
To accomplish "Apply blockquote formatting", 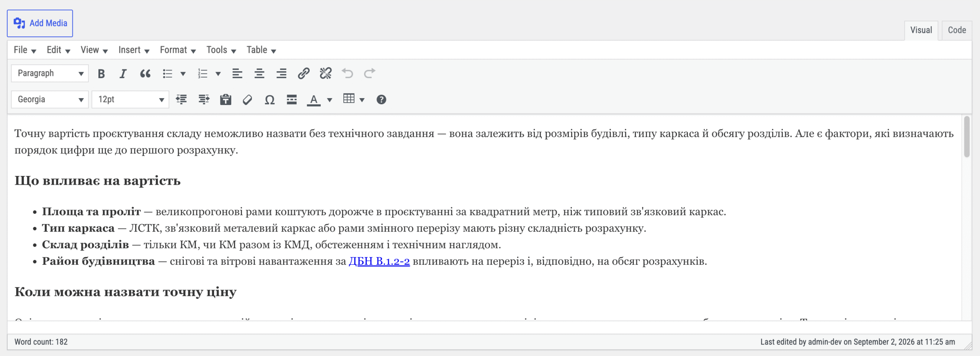I will pos(145,74).
